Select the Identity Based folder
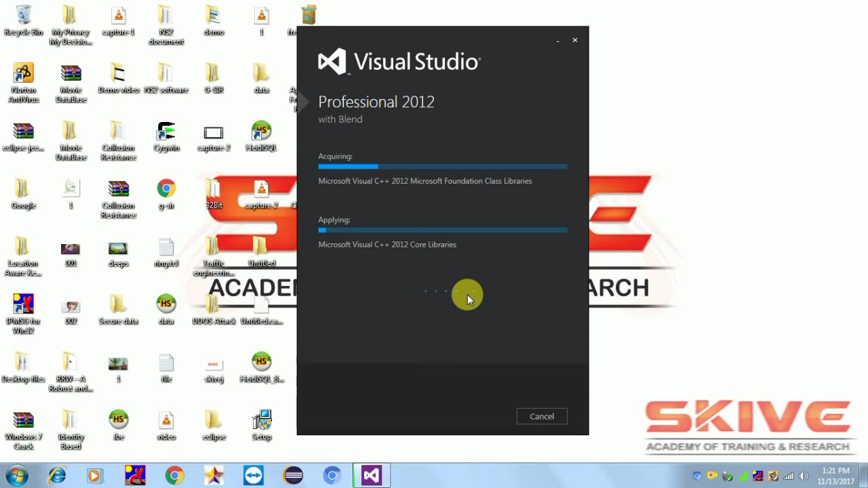Image resolution: width=868 pixels, height=488 pixels. pyautogui.click(x=71, y=430)
